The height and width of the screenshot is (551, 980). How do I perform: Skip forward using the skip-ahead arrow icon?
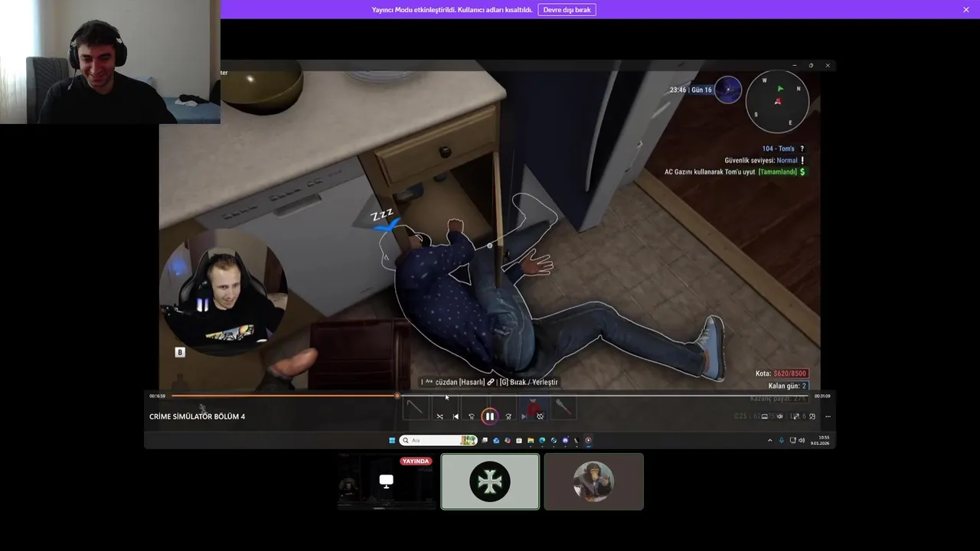pyautogui.click(x=508, y=416)
